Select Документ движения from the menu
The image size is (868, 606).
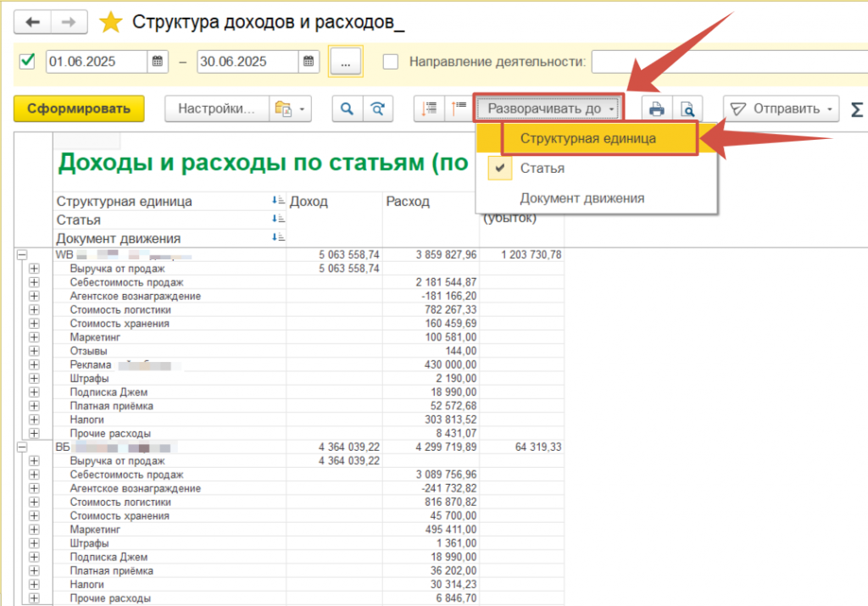(x=582, y=198)
